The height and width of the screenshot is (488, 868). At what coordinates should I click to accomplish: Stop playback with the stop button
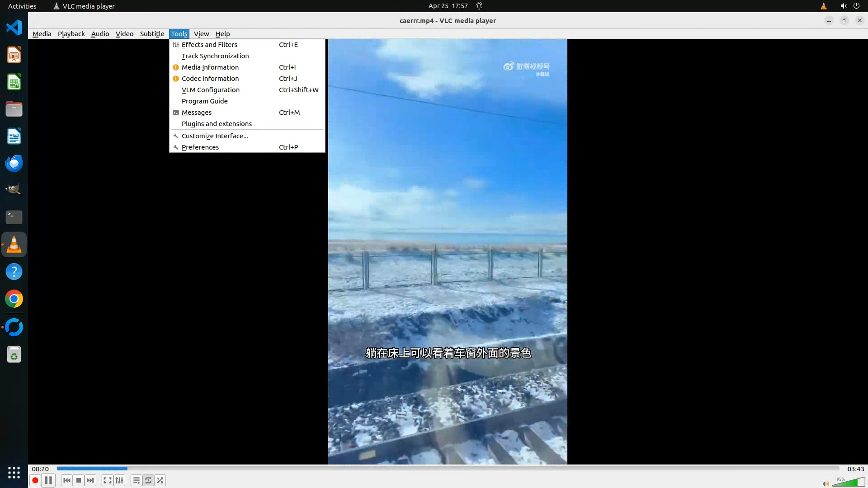[x=79, y=480]
